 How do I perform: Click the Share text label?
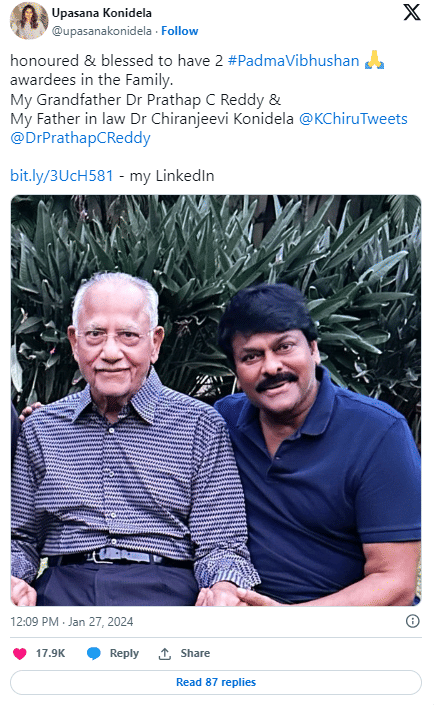tap(195, 653)
